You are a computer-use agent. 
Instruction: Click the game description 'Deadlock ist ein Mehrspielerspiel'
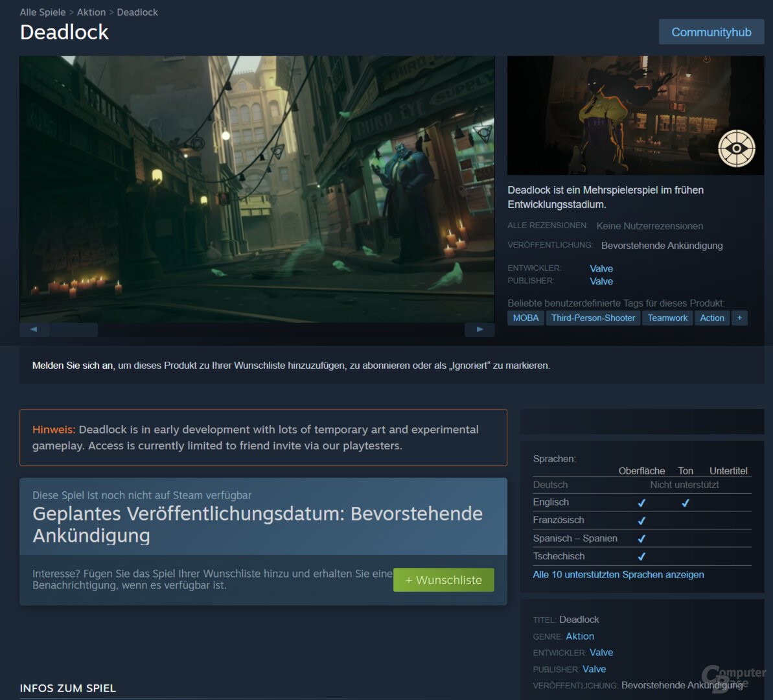click(x=605, y=197)
